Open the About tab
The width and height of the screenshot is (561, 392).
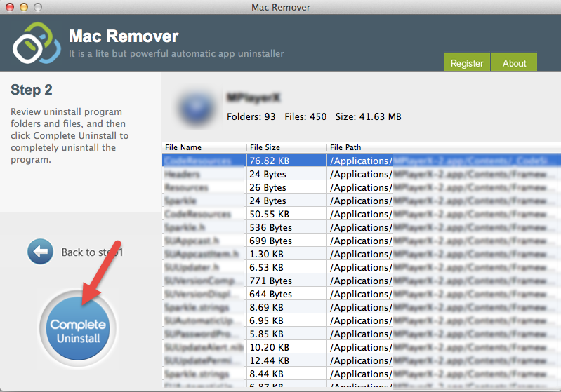pos(514,62)
